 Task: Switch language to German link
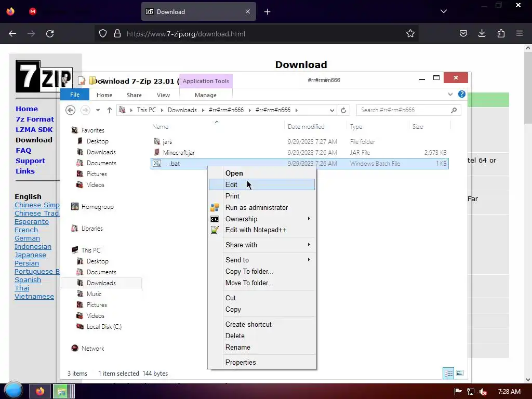(27, 238)
